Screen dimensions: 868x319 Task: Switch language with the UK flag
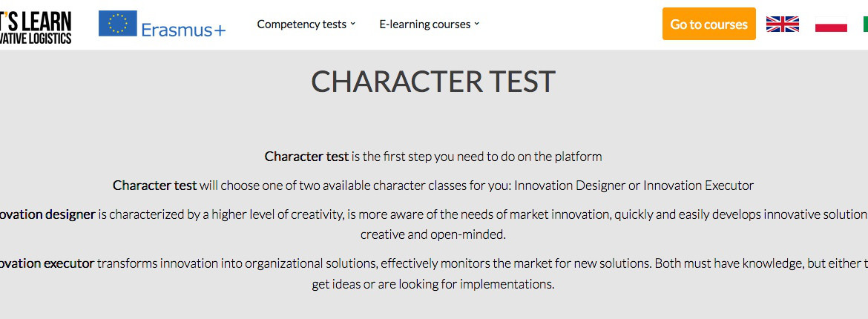pyautogui.click(x=782, y=24)
